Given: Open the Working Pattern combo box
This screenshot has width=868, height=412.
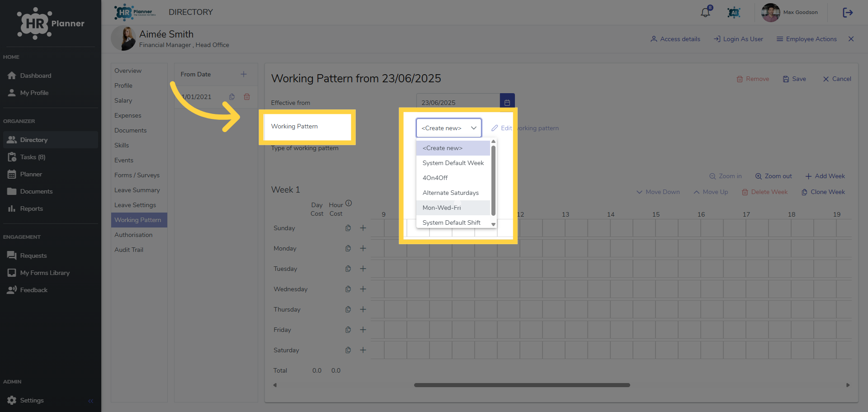Looking at the screenshot, I should coord(449,128).
